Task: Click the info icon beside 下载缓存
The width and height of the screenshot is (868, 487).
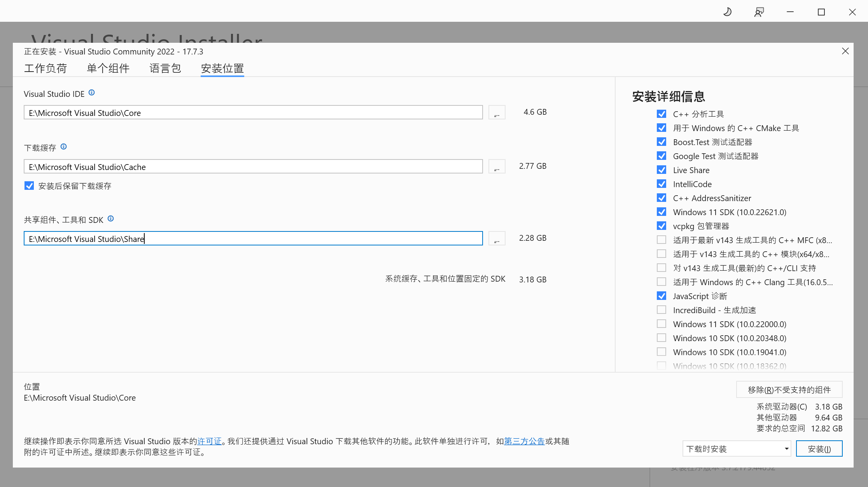Action: coord(64,147)
